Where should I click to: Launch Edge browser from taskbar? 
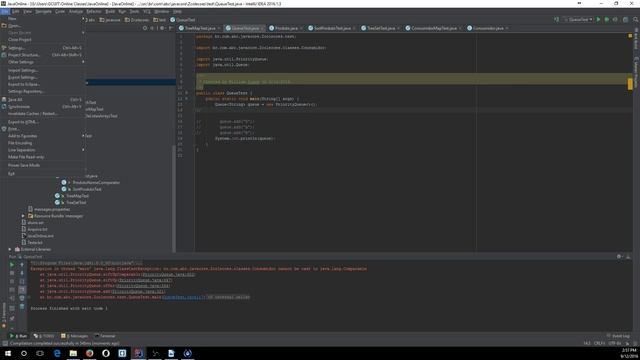(x=57, y=353)
